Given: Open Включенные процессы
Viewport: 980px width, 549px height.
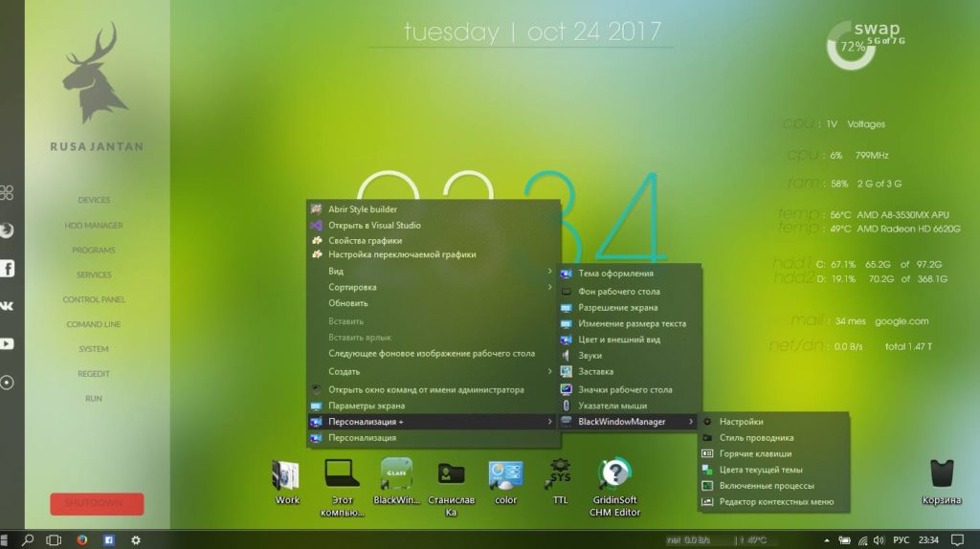Looking at the screenshot, I should 773,486.
